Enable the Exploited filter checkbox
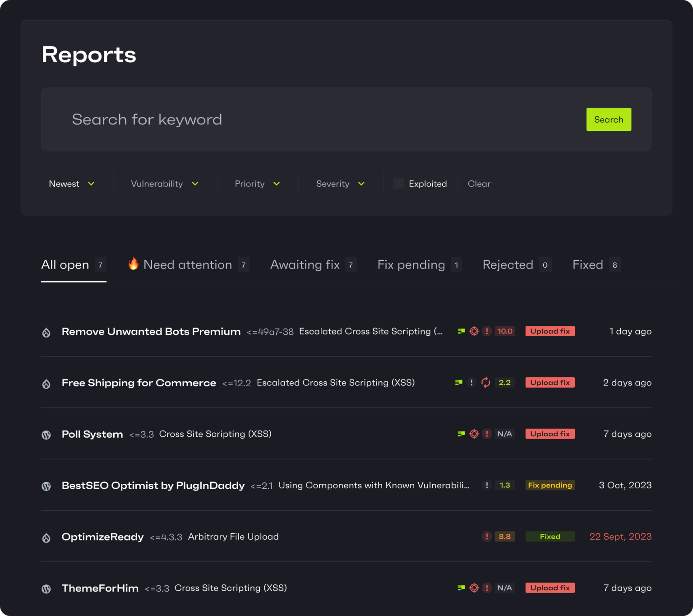This screenshot has height=616, width=693. (x=398, y=184)
